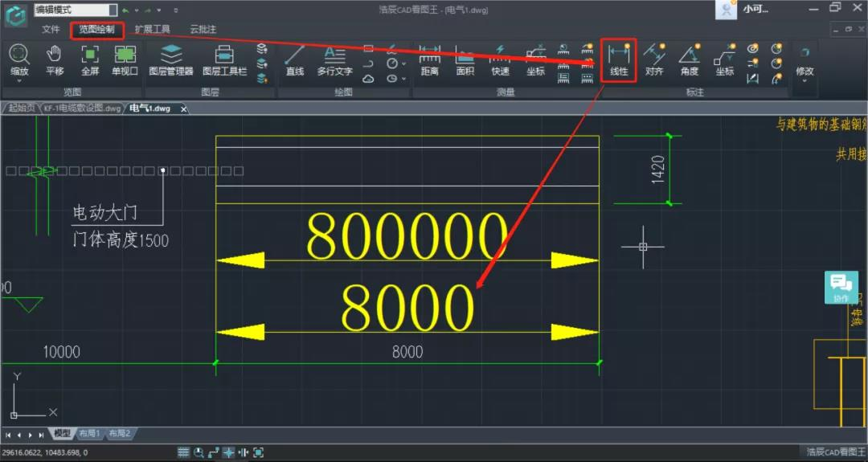868x462 pixels.
Task: Click the 1420 vertical dimension text
Action: click(x=657, y=170)
